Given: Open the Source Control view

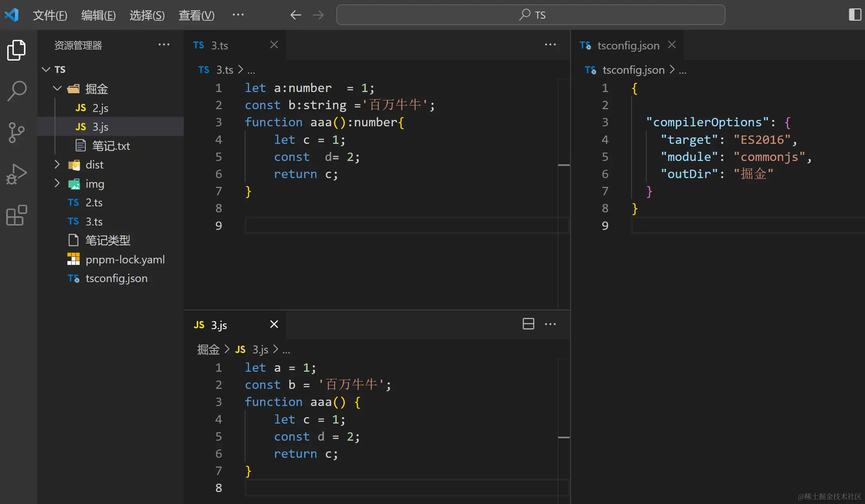Looking at the screenshot, I should [16, 132].
